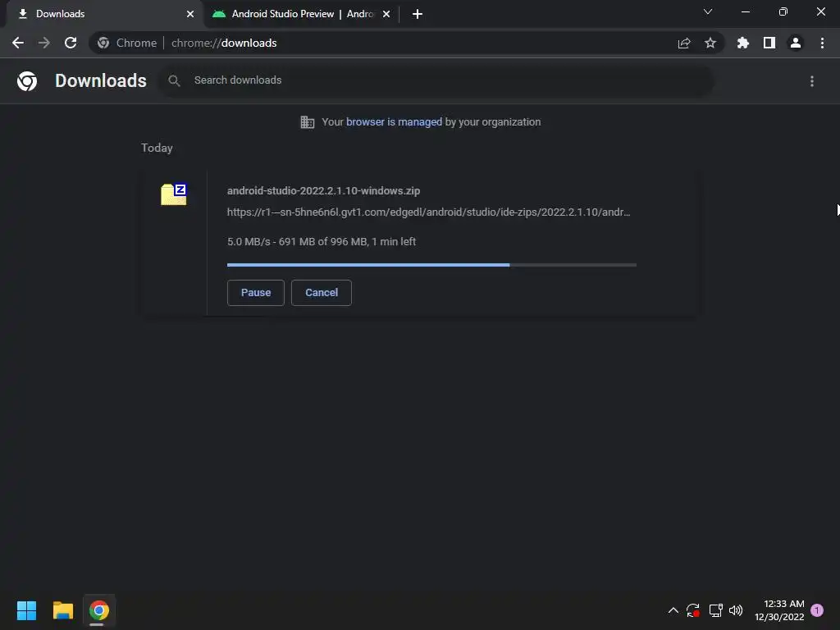Viewport: 840px width, 630px height.
Task: Click the chrome://downloads address bar
Action: click(x=407, y=43)
